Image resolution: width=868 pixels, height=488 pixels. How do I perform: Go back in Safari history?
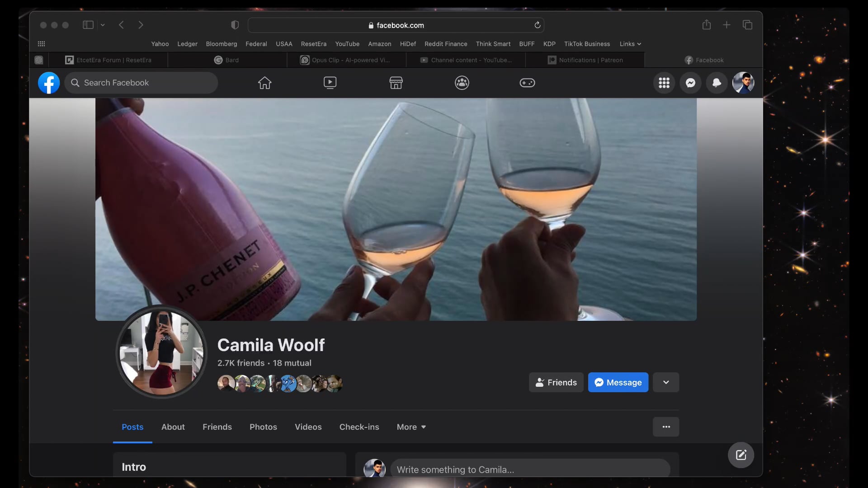pos(121,25)
